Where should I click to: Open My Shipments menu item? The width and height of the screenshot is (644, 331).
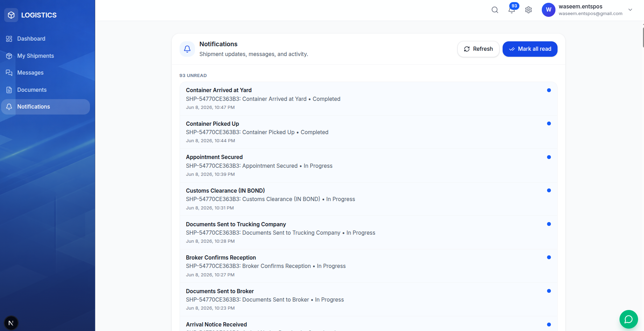click(x=45, y=56)
